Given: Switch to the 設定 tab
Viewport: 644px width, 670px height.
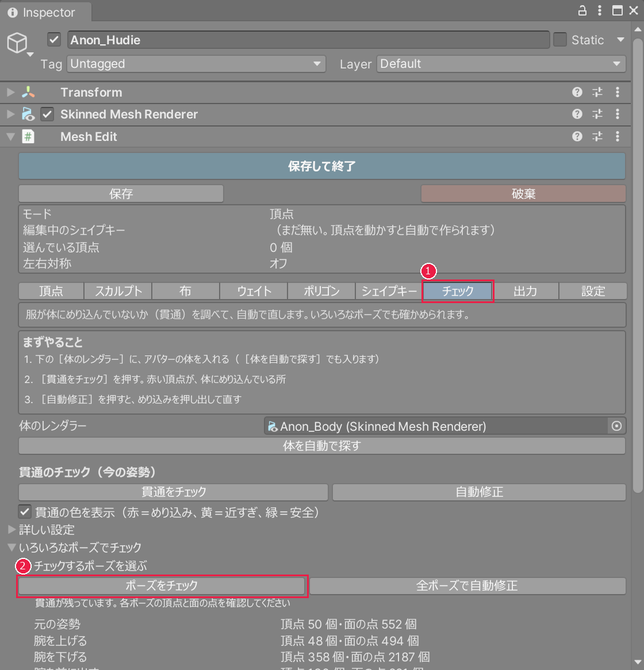Looking at the screenshot, I should coord(593,291).
